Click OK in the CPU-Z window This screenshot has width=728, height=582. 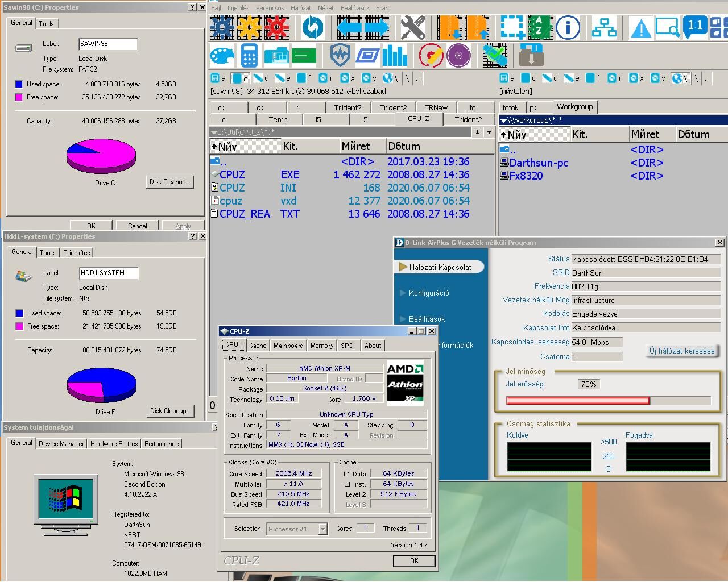coord(414,561)
